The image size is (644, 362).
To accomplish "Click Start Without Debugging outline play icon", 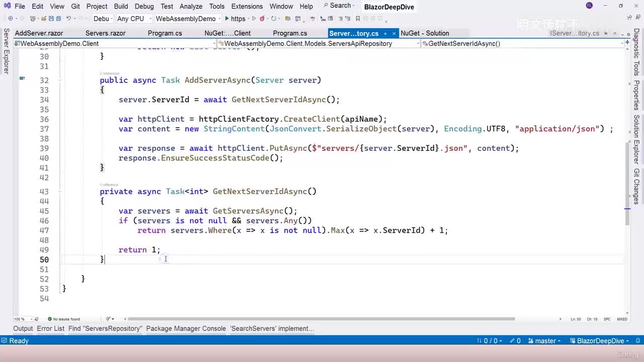I will (254, 19).
